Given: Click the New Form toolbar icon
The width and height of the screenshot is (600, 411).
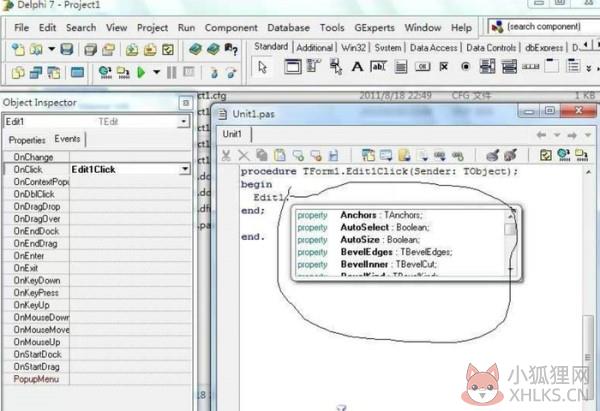Looking at the screenshot, I should tap(77, 72).
